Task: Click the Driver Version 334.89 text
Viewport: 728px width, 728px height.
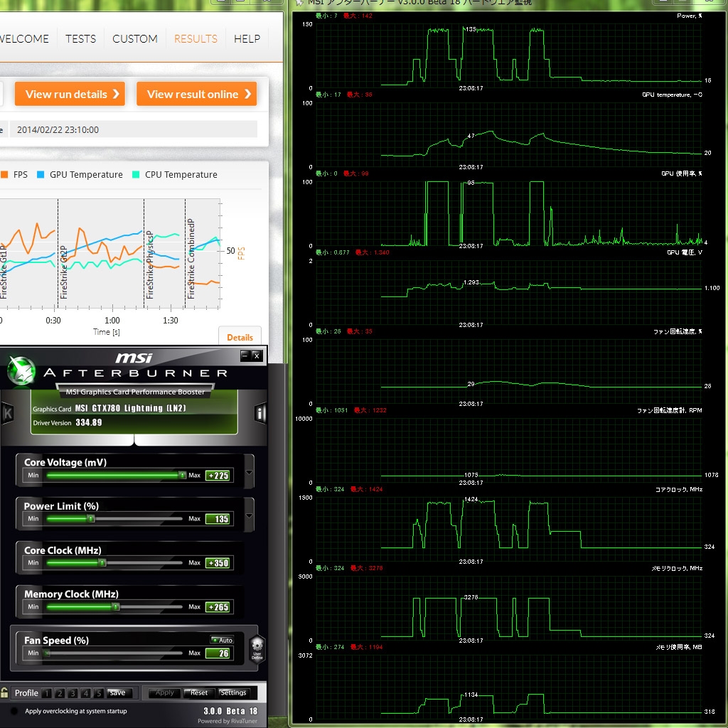Action: click(68, 422)
